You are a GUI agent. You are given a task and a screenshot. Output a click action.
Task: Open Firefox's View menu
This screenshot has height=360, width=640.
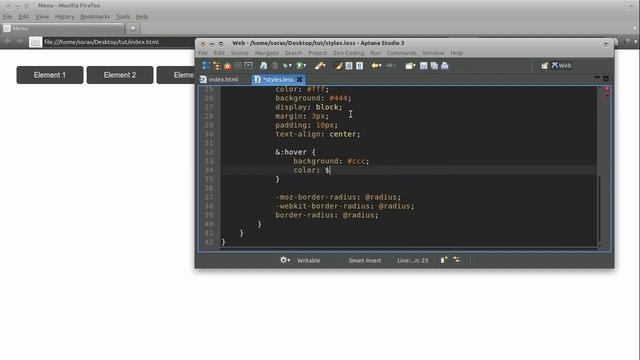coord(42,17)
